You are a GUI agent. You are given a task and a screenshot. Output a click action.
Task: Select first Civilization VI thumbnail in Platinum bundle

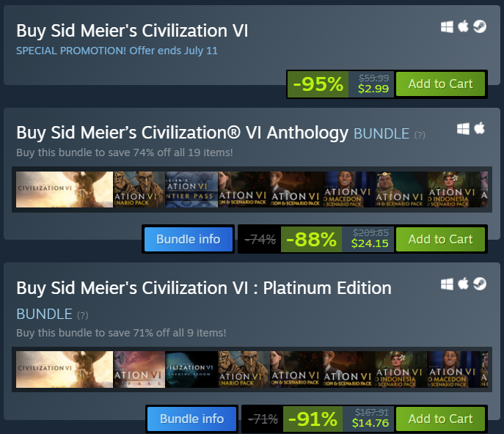pos(65,369)
